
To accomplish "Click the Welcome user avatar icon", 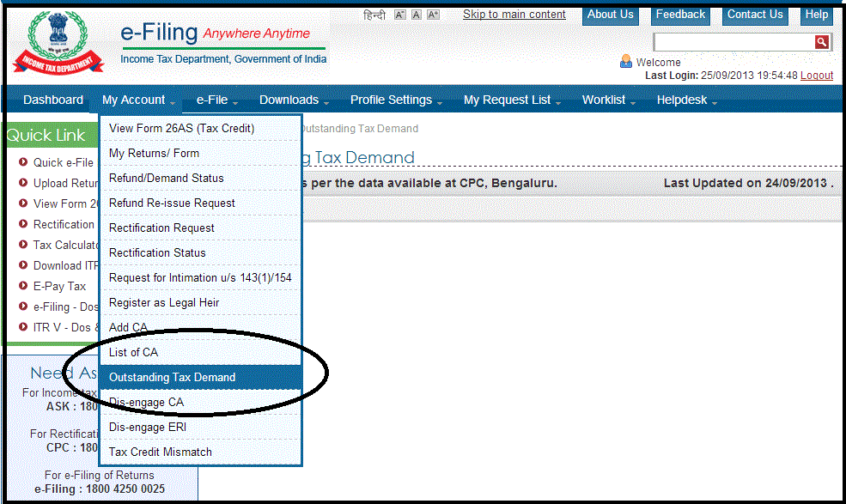I will pyautogui.click(x=626, y=61).
